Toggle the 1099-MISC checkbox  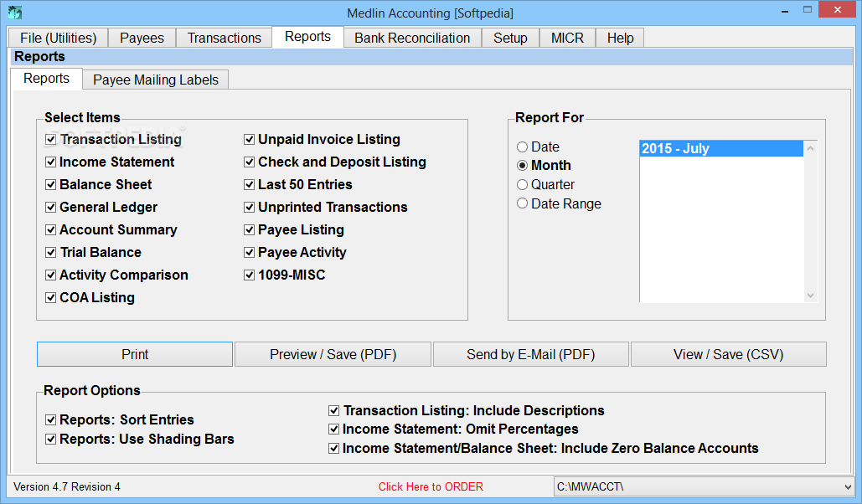[249, 275]
